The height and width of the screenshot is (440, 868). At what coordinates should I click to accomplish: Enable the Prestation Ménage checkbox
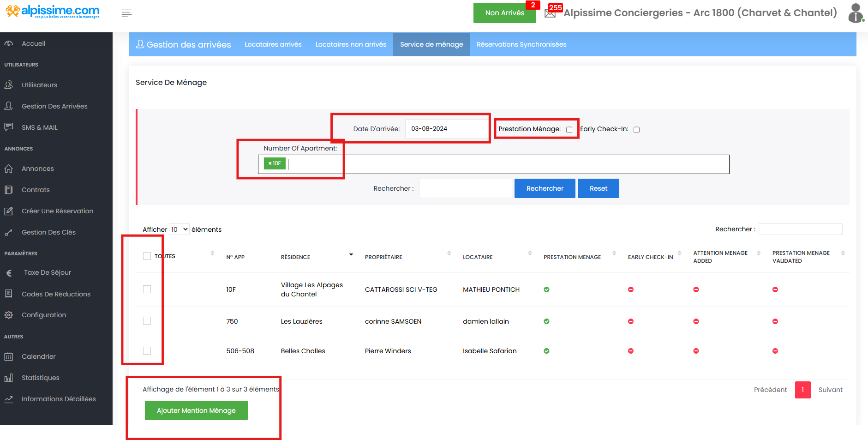[569, 130]
